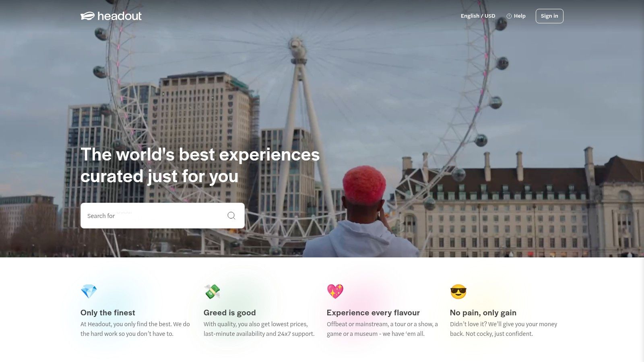Click the sparkling heart emoji icon
644x362 pixels.
coord(335,291)
